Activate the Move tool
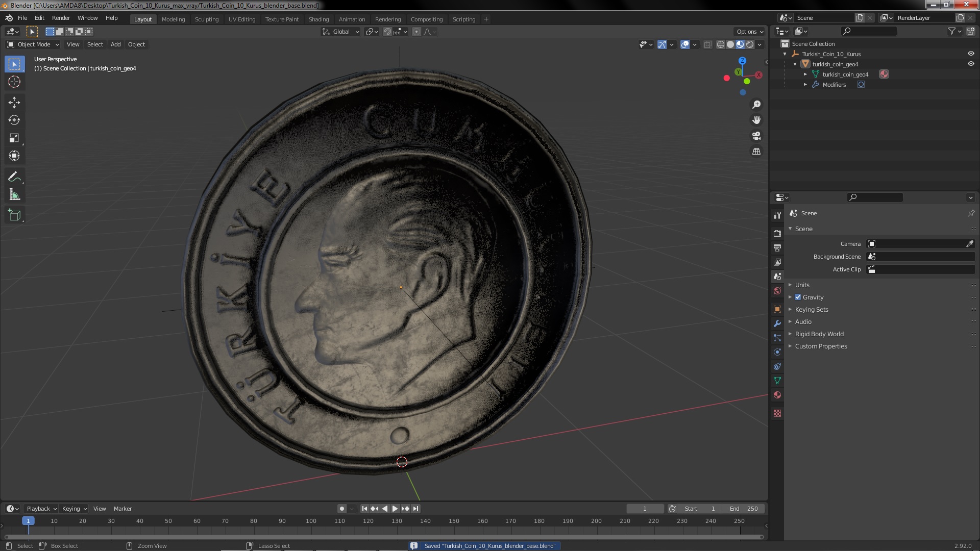Viewport: 980px width, 551px height. point(14,103)
